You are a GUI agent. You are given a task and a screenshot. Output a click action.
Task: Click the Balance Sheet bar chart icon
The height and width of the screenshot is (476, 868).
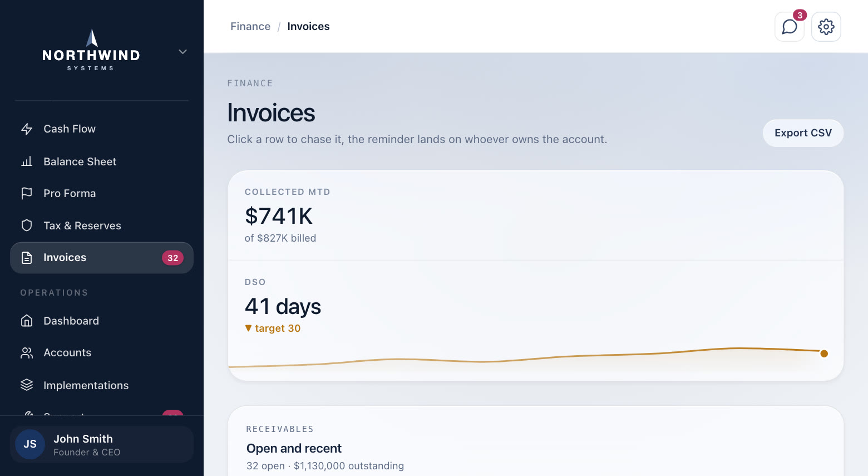pyautogui.click(x=27, y=161)
